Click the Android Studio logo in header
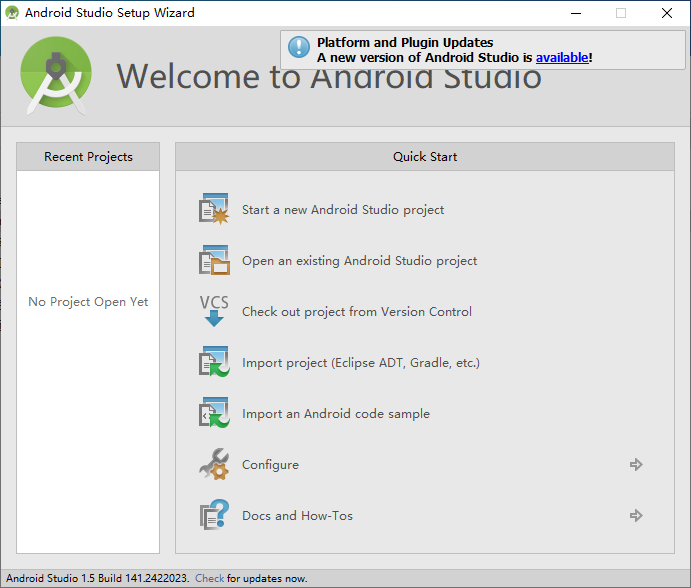691x588 pixels. (x=56, y=76)
